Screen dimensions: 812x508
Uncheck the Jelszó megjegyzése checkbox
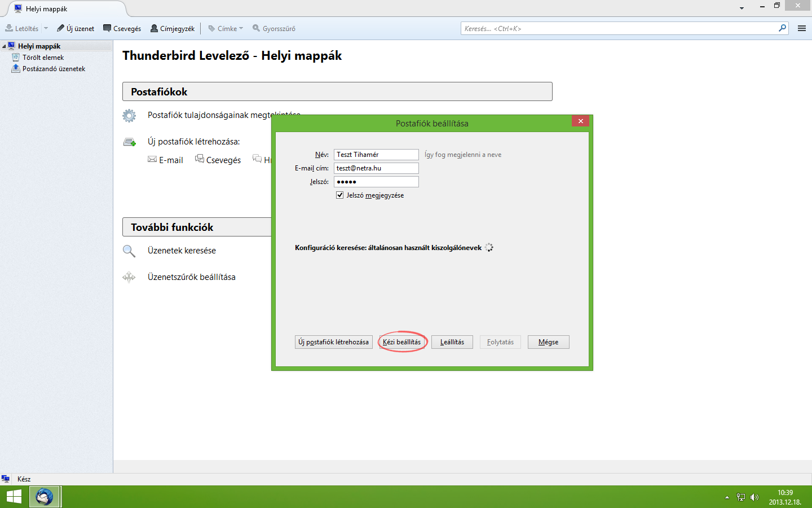pyautogui.click(x=340, y=195)
